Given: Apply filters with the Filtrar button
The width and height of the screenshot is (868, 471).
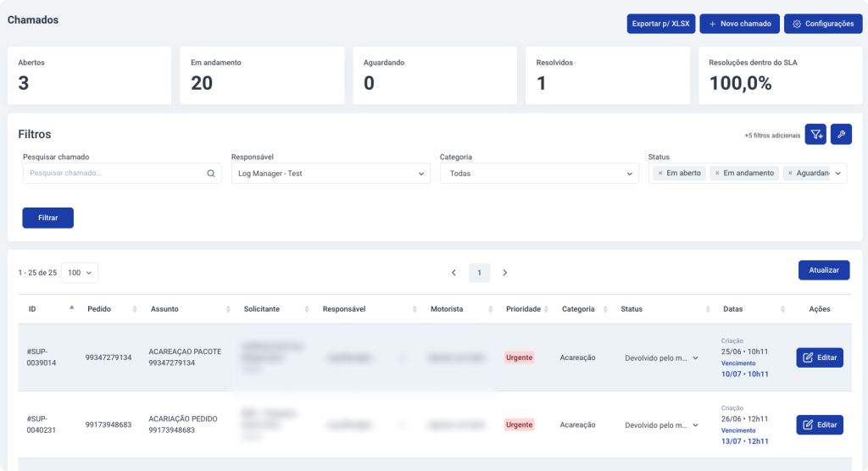Looking at the screenshot, I should [x=48, y=218].
